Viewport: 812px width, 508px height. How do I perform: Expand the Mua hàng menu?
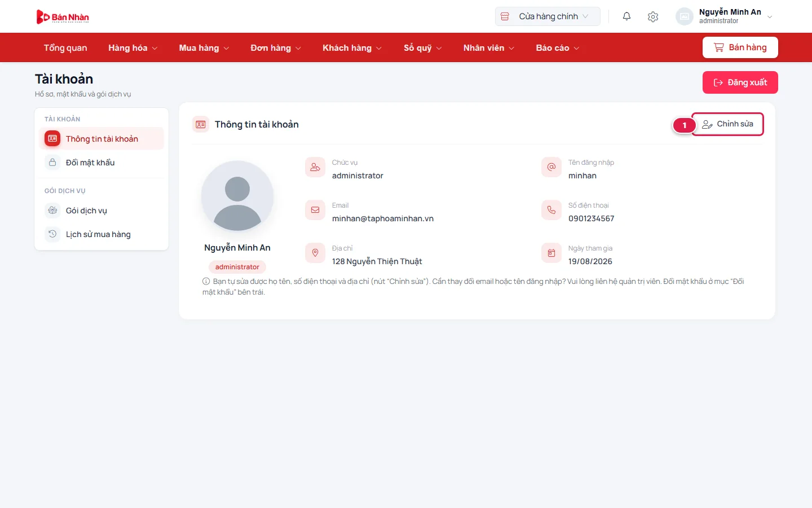pos(204,48)
